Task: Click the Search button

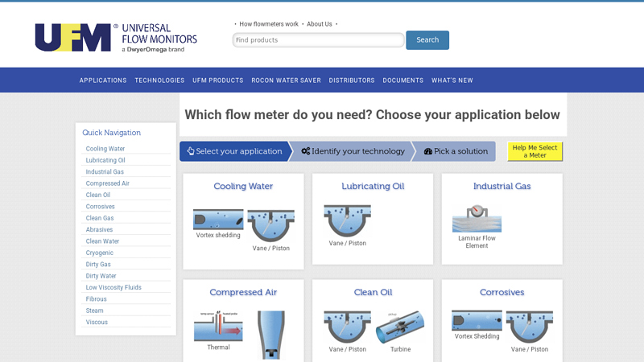Action: click(x=427, y=40)
